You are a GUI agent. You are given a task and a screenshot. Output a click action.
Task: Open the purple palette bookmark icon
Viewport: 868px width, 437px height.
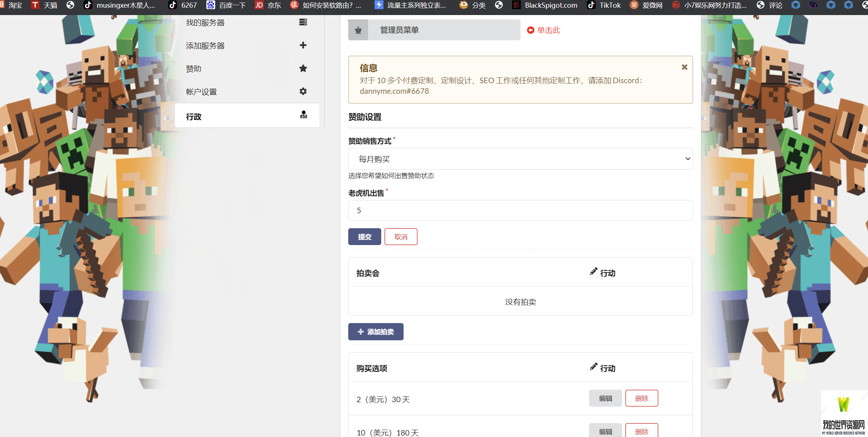coord(813,5)
